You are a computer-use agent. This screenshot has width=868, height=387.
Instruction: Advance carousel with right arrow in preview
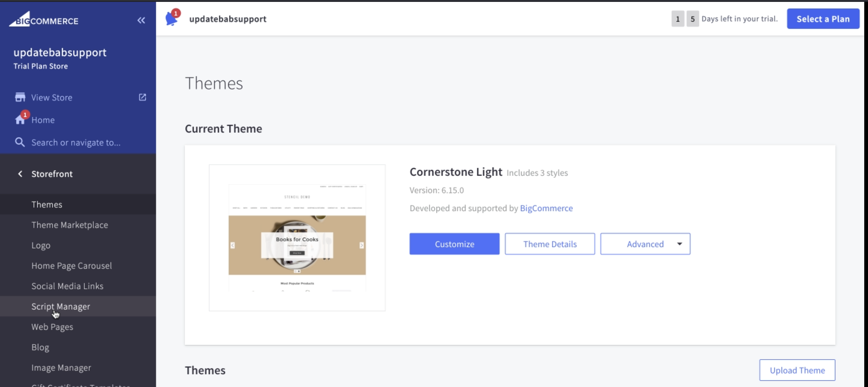(x=362, y=245)
